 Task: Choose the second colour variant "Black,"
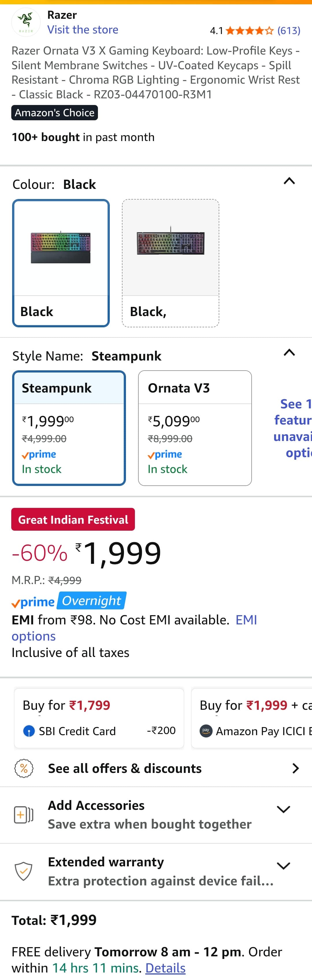tap(170, 263)
